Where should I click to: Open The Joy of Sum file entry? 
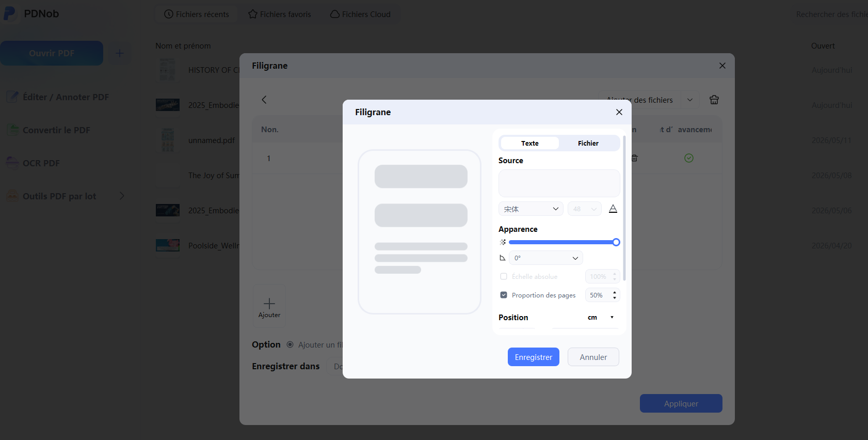point(214,175)
